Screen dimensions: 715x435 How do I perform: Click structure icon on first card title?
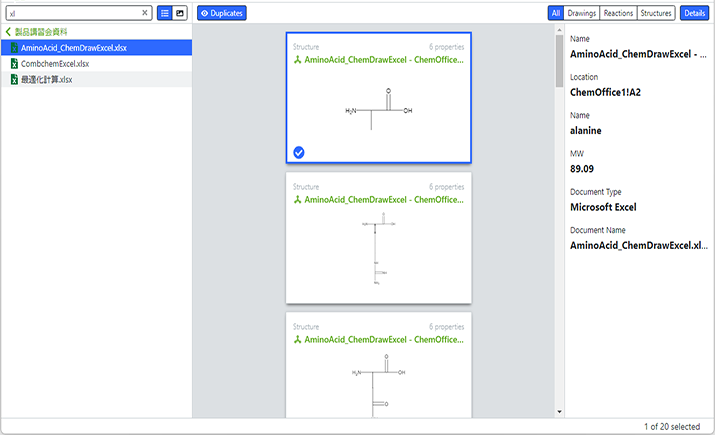298,60
